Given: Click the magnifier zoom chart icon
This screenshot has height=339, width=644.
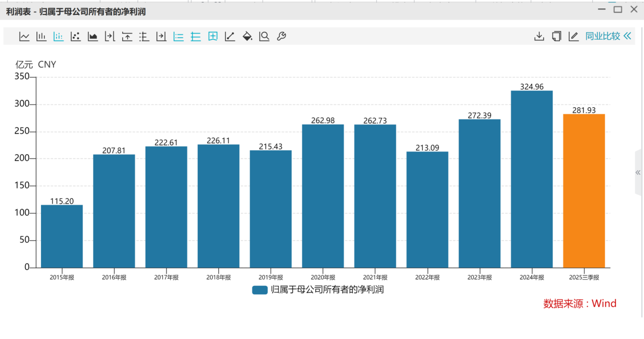Looking at the screenshot, I should 264,36.
